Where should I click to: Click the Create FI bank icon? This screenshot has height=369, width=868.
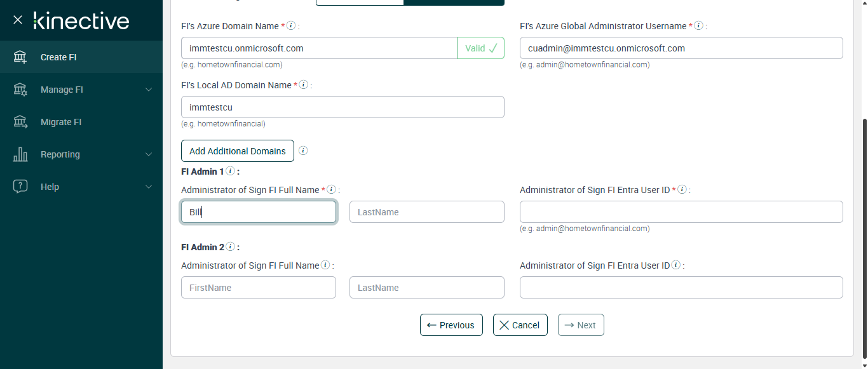20,57
